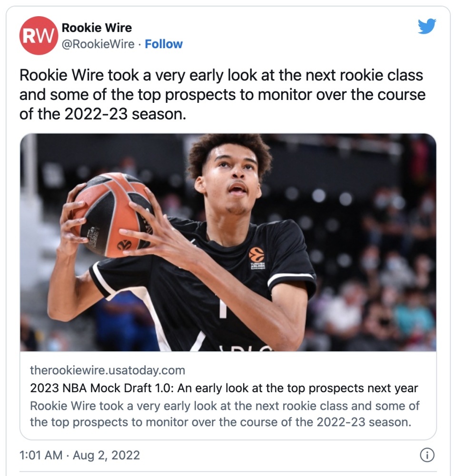The width and height of the screenshot is (454, 476).
Task: Click the white 'W' in the RW avatar
Action: tap(47, 36)
